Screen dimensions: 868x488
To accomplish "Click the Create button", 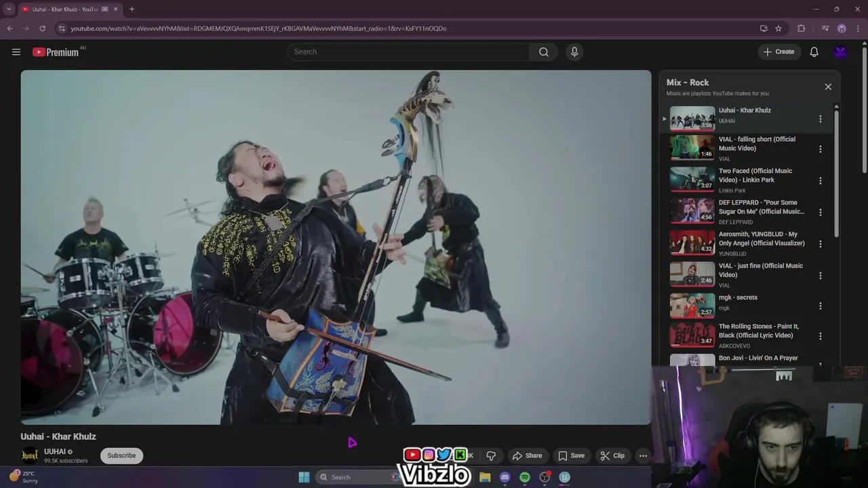I will click(778, 52).
